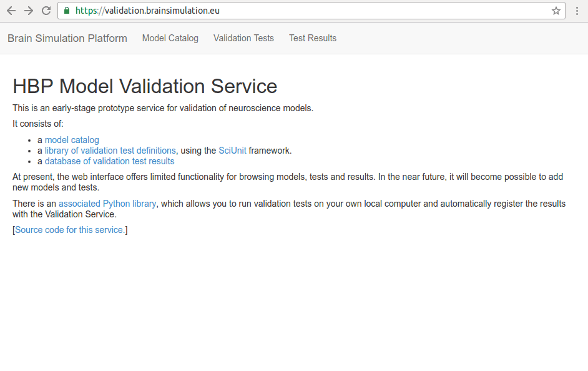The image size is (588, 371).
Task: Open 'library of validation test definitions' link
Action: (110, 151)
